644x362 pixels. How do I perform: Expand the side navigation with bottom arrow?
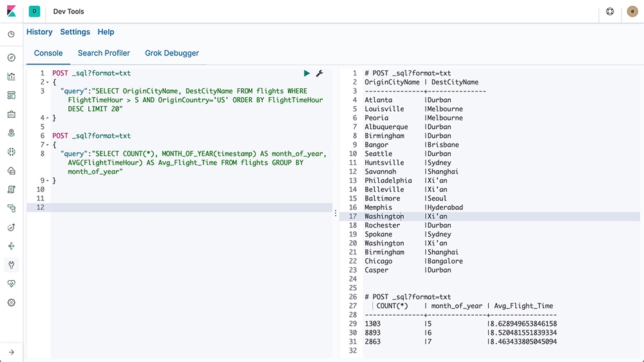click(x=11, y=352)
